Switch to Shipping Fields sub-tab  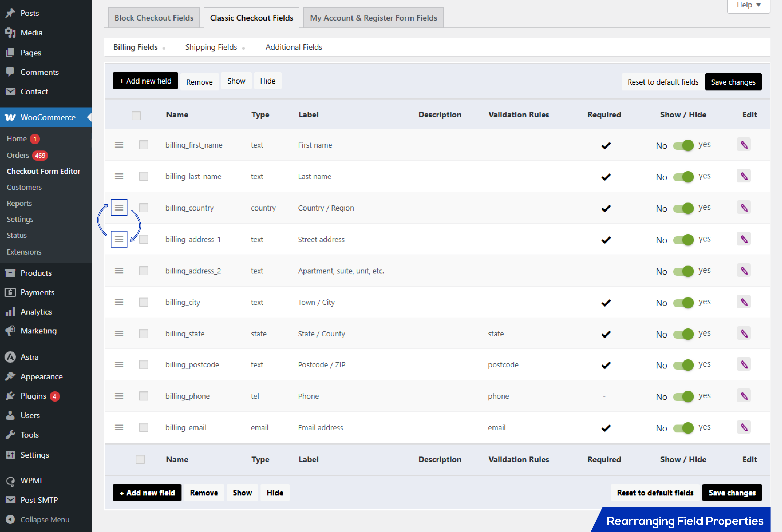pos(211,47)
